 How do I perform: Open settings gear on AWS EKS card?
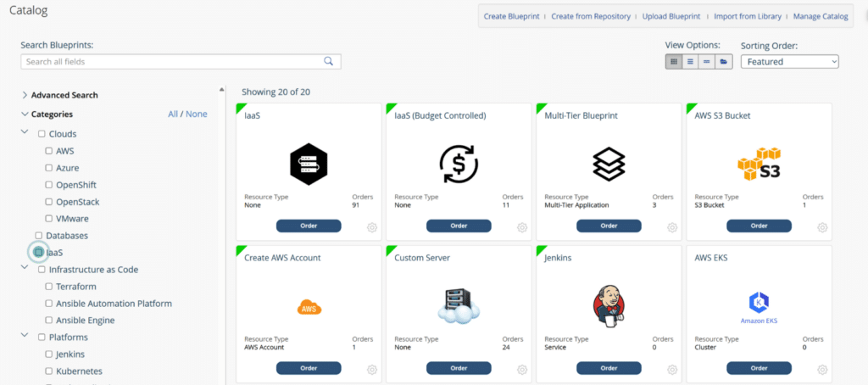[x=822, y=370]
